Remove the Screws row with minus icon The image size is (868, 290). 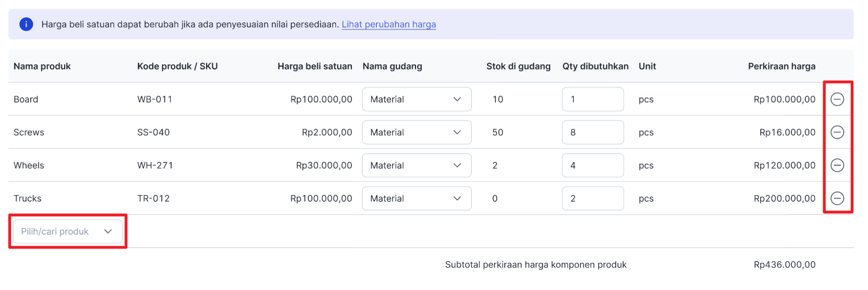click(x=837, y=132)
